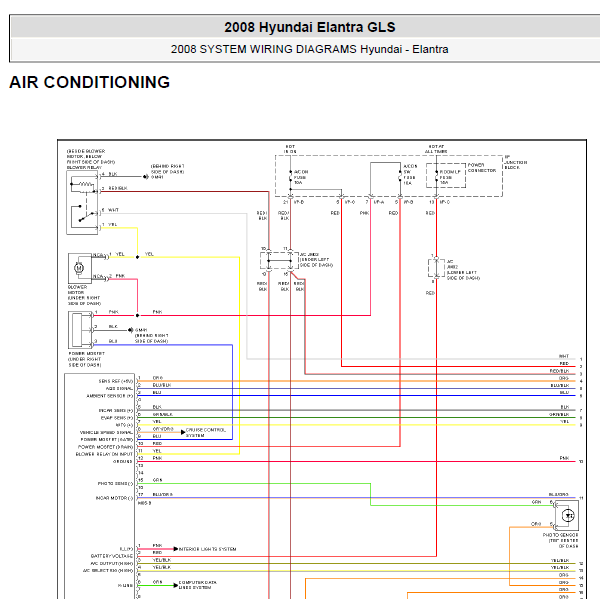Click the "A/C ON FUSE 10A" label

(301, 177)
